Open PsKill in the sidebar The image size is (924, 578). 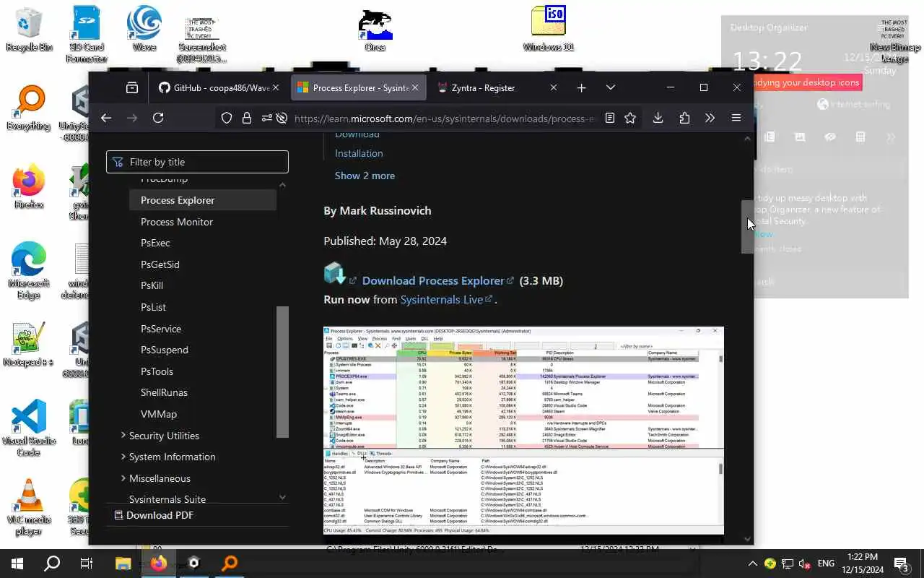tap(152, 285)
